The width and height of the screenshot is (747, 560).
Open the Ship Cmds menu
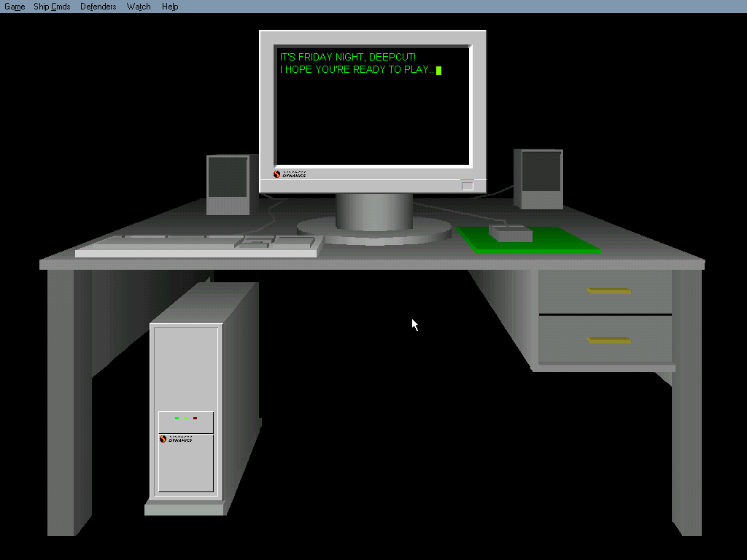(52, 7)
